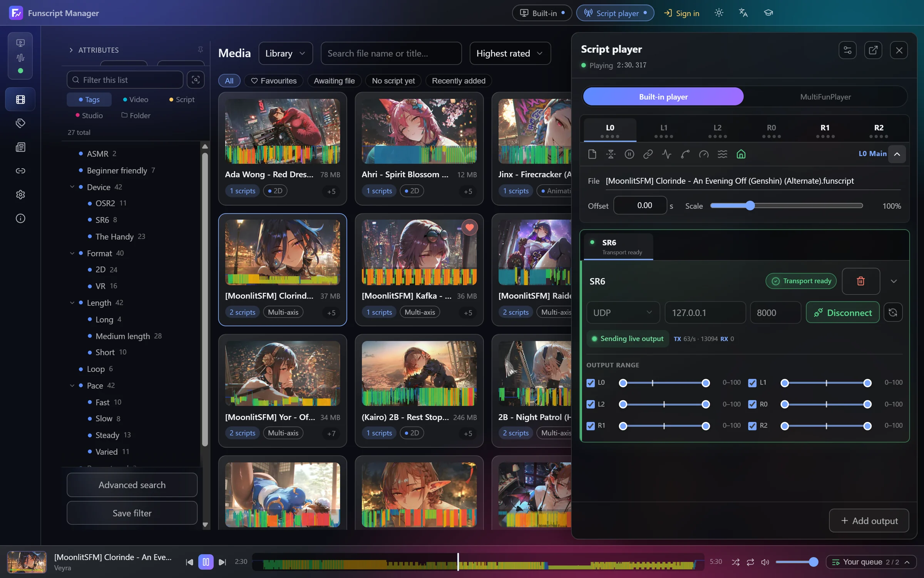Collapse the Pace tag group
The width and height of the screenshot is (924, 578).
tap(72, 385)
